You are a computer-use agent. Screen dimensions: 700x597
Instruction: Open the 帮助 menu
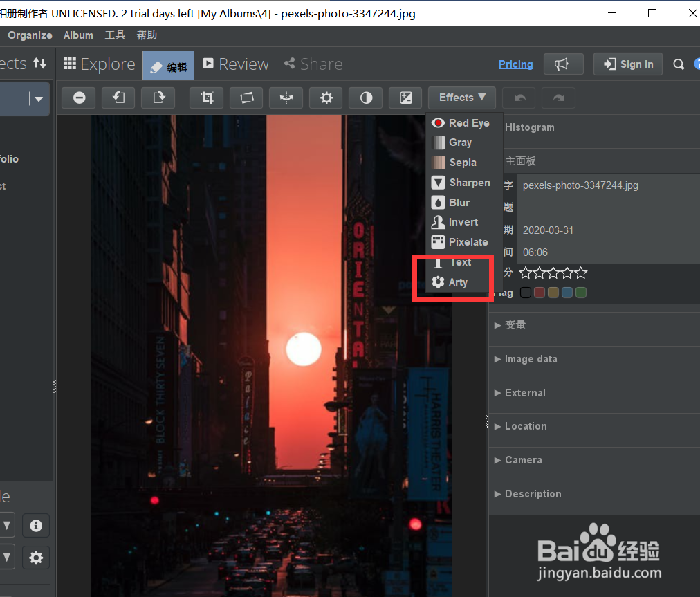coord(147,35)
